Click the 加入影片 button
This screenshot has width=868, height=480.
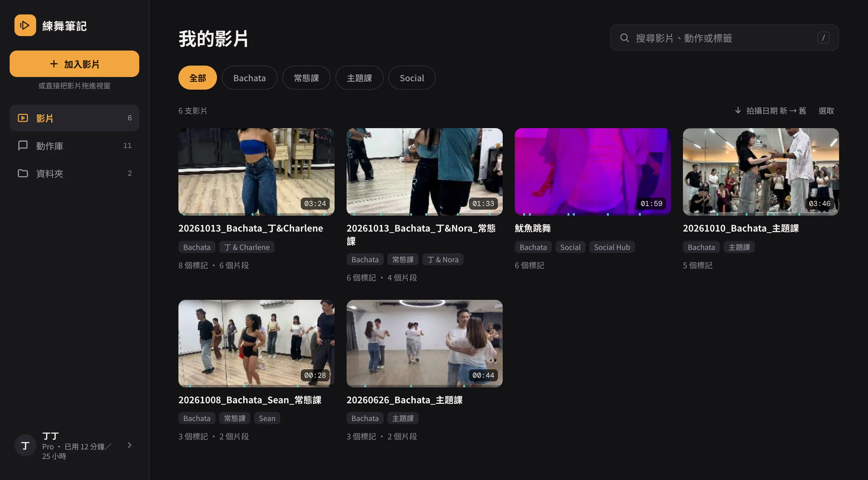[74, 64]
